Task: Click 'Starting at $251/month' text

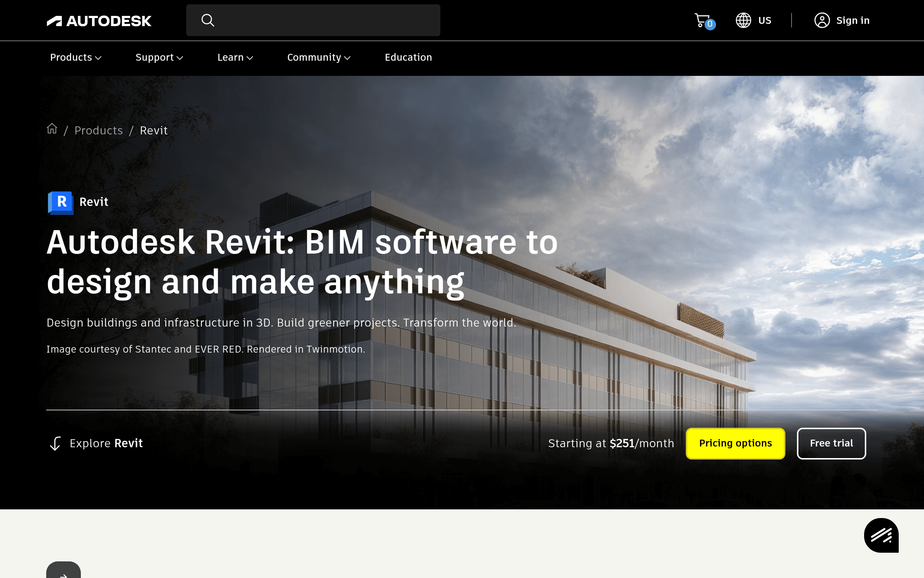Action: (611, 444)
